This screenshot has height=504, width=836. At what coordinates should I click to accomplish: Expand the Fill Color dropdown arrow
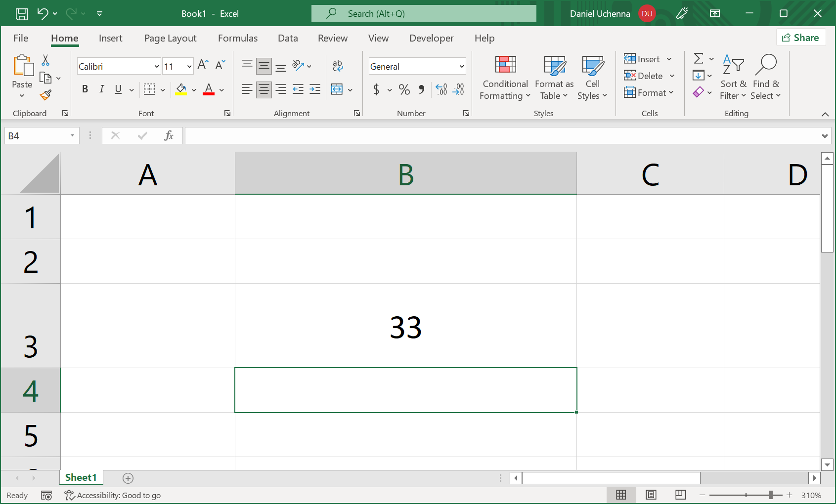pos(194,89)
